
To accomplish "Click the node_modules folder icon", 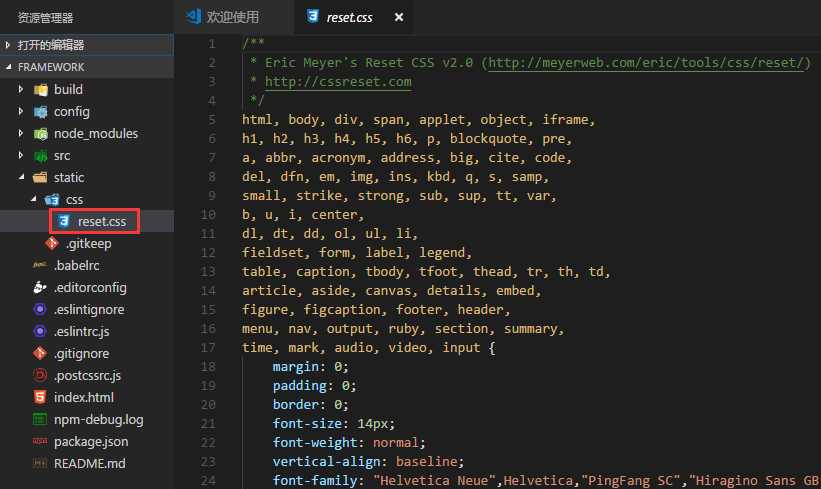I will 40,134.
